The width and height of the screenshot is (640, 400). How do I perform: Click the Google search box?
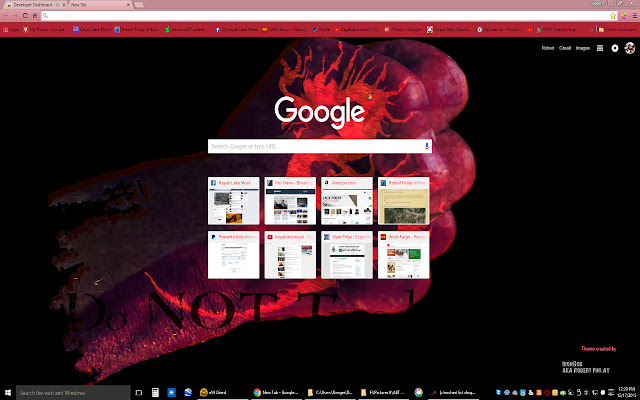[320, 146]
